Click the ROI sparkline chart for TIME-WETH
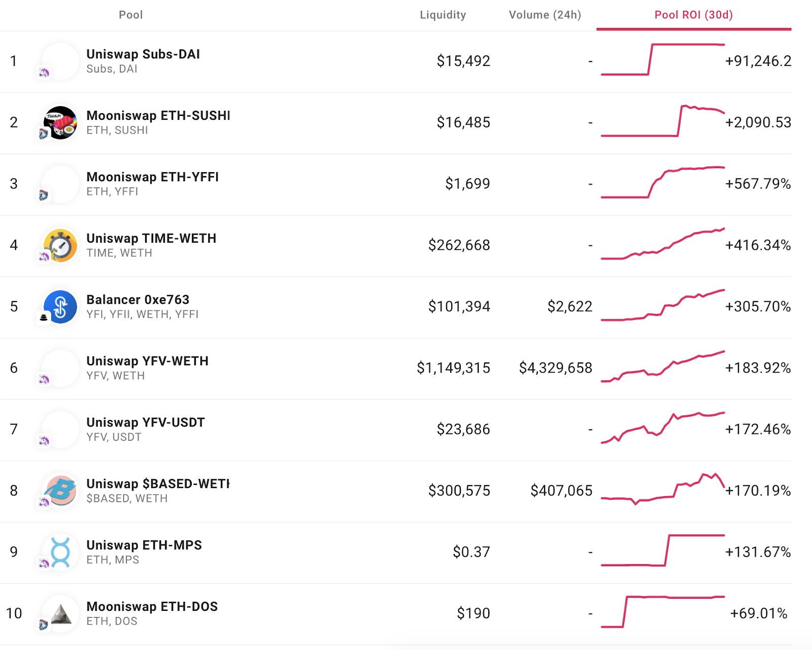 point(662,245)
